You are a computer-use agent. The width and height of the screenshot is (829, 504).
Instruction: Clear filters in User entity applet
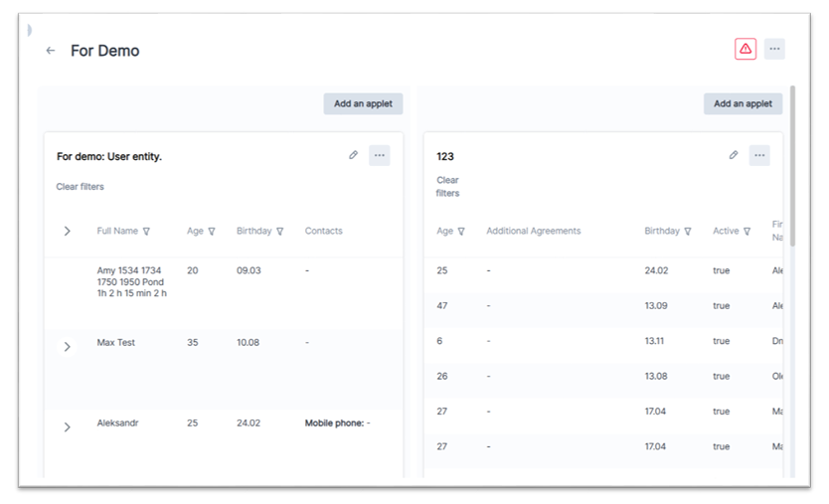[x=80, y=187]
